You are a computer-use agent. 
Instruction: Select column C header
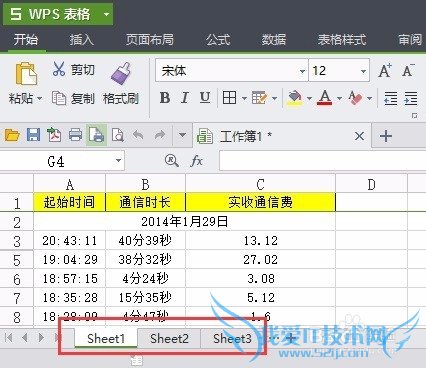(x=260, y=184)
